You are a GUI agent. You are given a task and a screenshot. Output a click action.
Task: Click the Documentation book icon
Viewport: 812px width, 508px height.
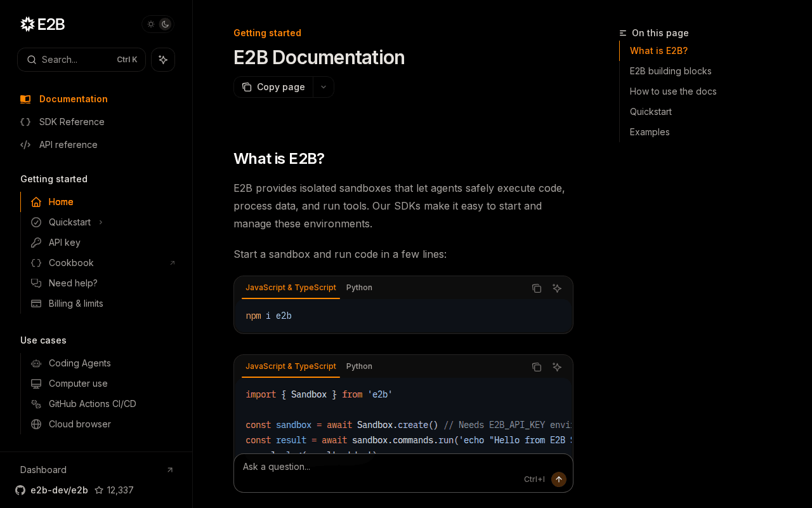[25, 99]
